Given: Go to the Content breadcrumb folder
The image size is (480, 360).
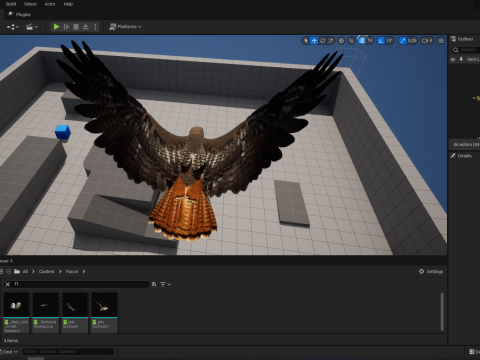Looking at the screenshot, I should tap(46, 271).
